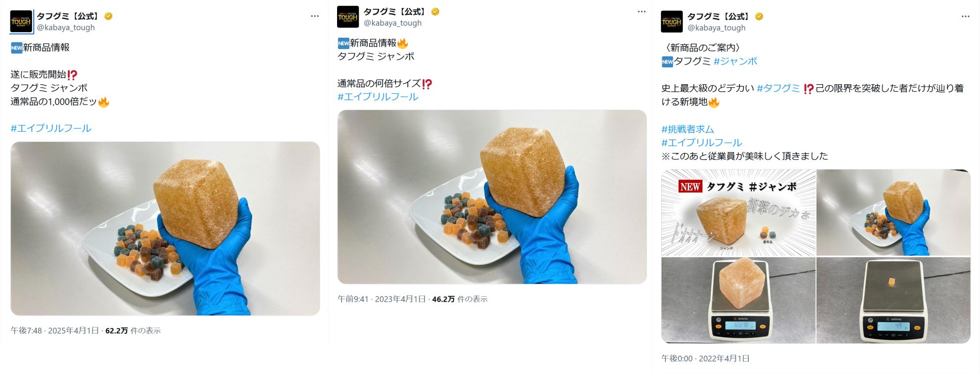Click the @kabaya_tough handle in the 2023 tweet

(x=392, y=23)
